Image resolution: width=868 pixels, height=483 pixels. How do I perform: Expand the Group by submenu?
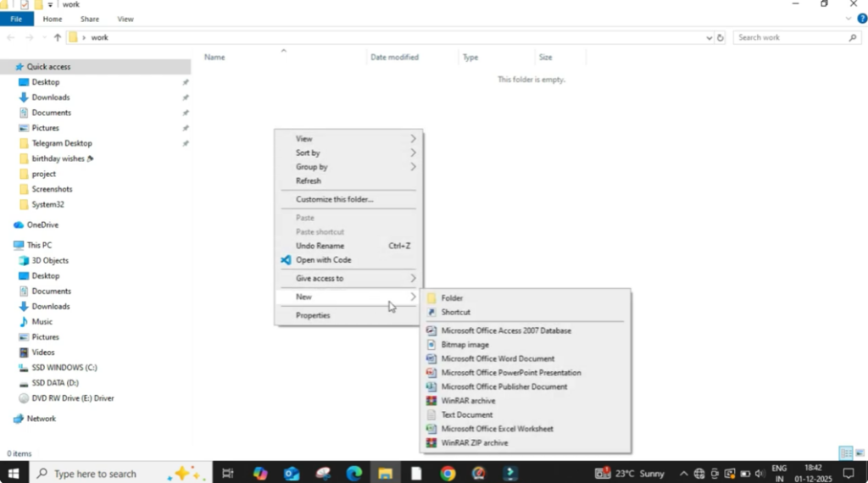click(348, 167)
